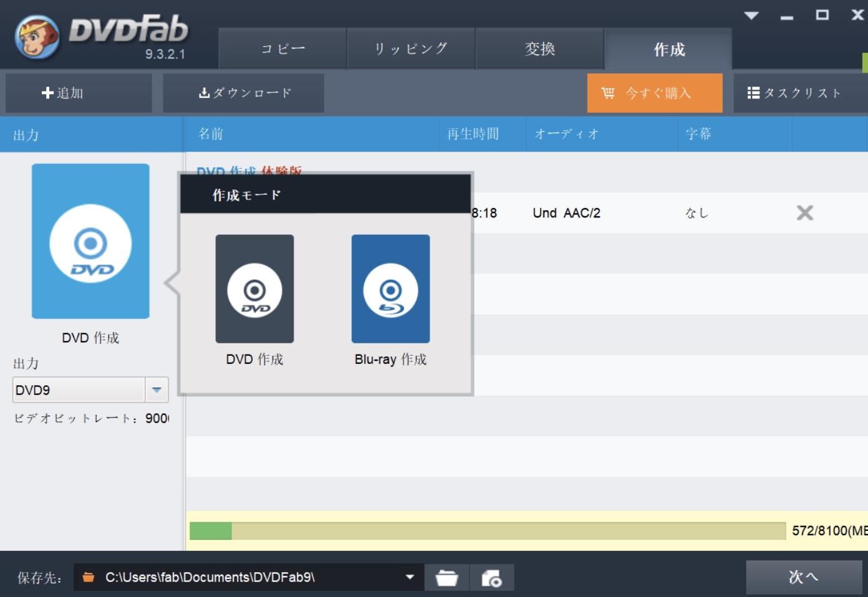Open the title bar dropdown menu triangle
The height and width of the screenshot is (597, 868).
pyautogui.click(x=751, y=16)
